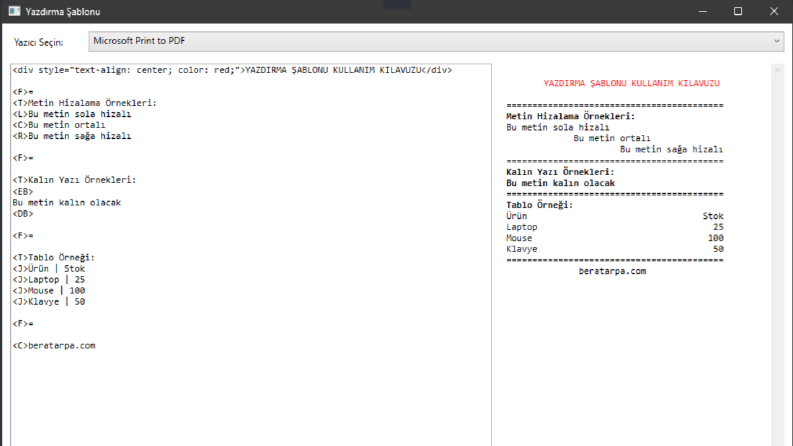Click the '<T>Metin Hizalama Örnekleri:' line in editor
This screenshot has width=793, height=446.
click(x=84, y=103)
